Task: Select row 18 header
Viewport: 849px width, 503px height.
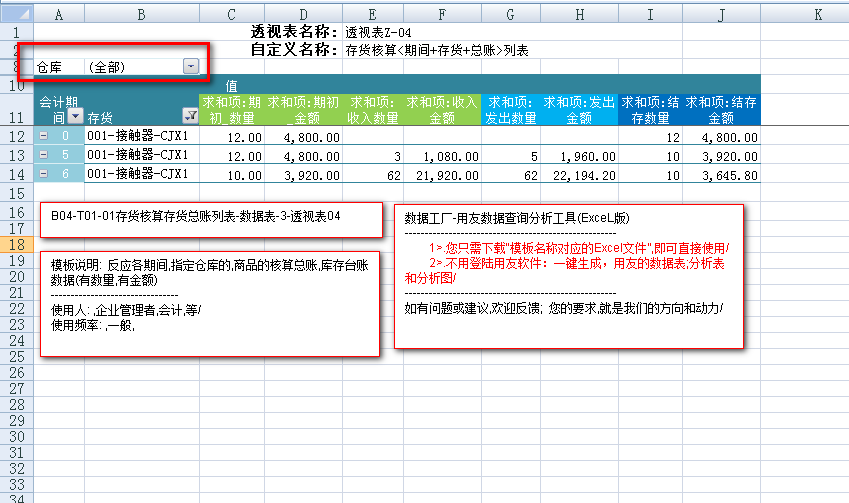Action: (x=16, y=245)
